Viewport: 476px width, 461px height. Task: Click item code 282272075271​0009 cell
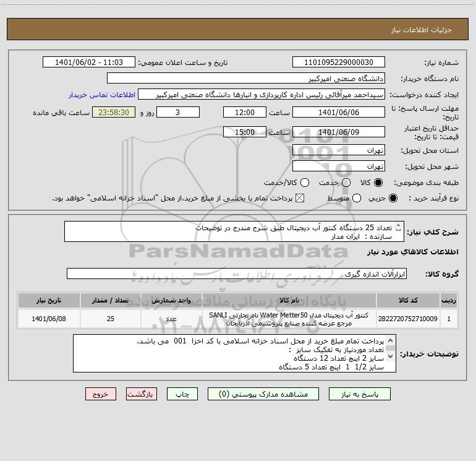pyautogui.click(x=408, y=319)
